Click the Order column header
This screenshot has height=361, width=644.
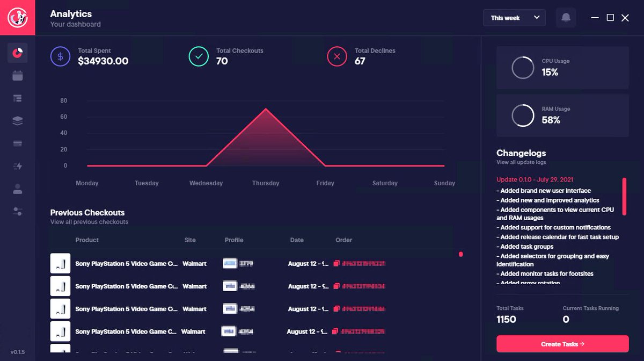coord(344,240)
